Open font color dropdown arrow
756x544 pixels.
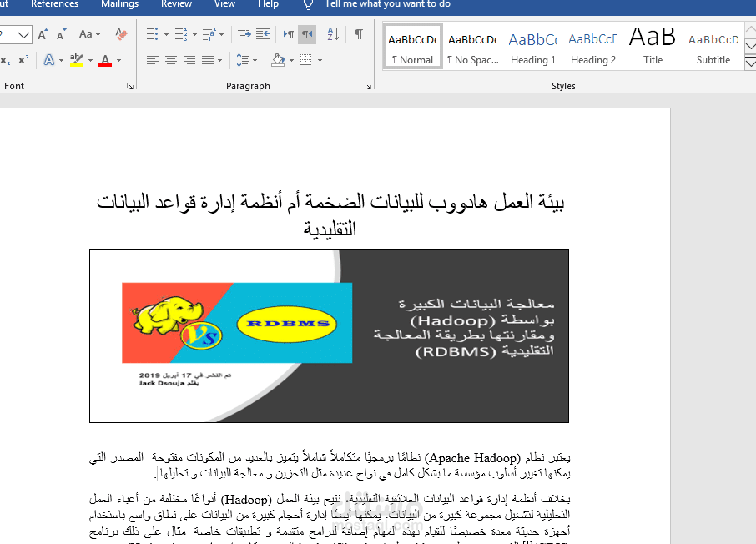[x=118, y=61]
